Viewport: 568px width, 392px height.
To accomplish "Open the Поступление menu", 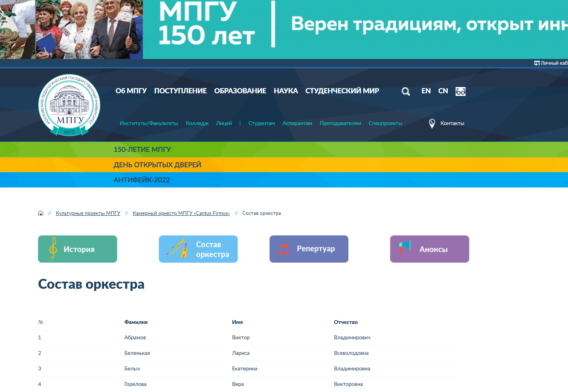I will tap(180, 91).
